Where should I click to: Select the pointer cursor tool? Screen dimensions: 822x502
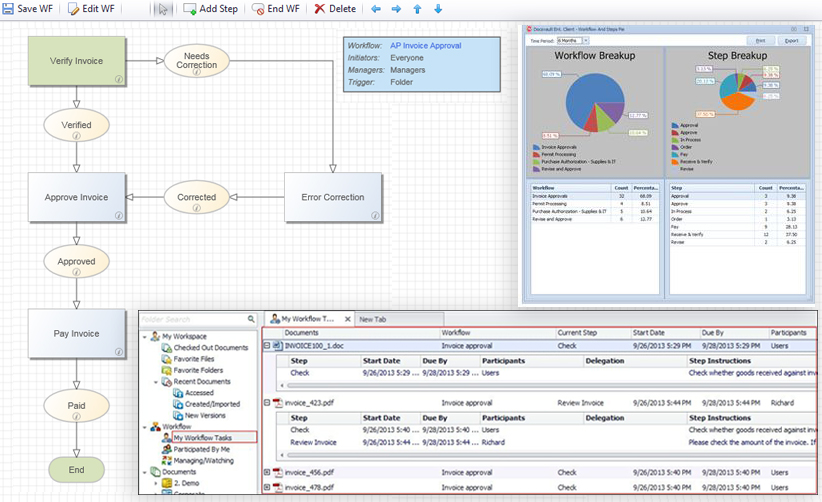[x=164, y=8]
